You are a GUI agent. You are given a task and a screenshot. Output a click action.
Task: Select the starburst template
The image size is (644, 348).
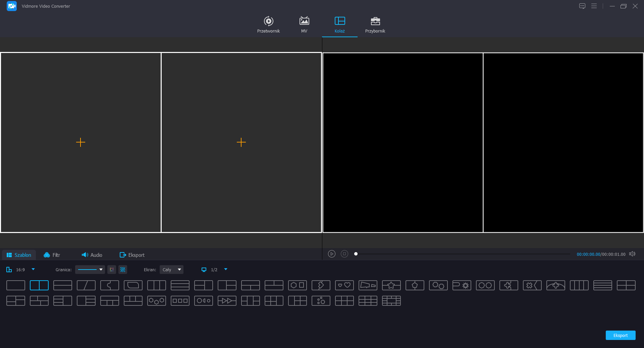tap(462, 285)
